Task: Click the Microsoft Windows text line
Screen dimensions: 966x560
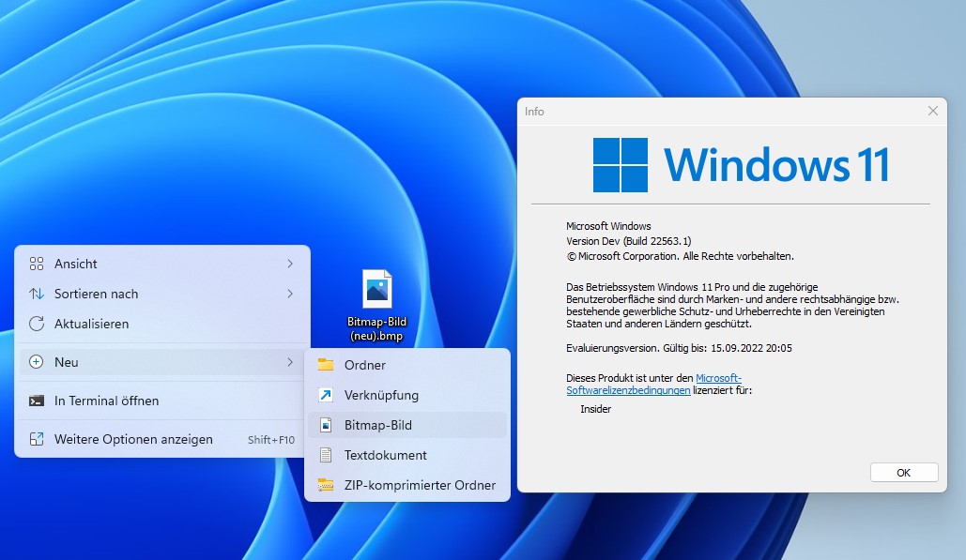Action: (608, 226)
